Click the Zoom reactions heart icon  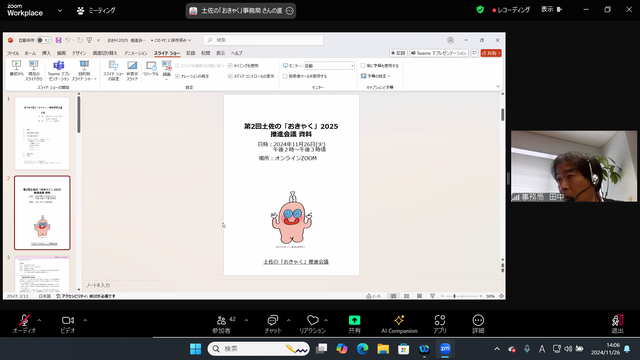tap(313, 320)
